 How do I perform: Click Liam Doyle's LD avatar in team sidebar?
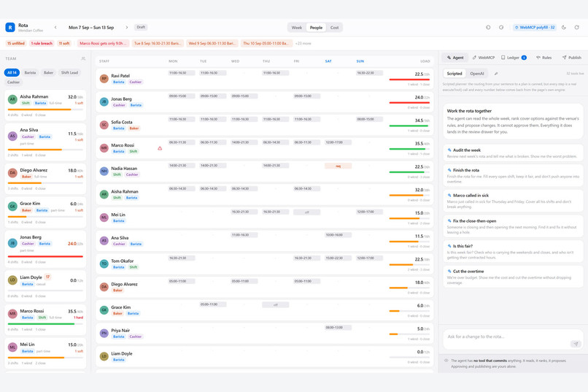12,280
